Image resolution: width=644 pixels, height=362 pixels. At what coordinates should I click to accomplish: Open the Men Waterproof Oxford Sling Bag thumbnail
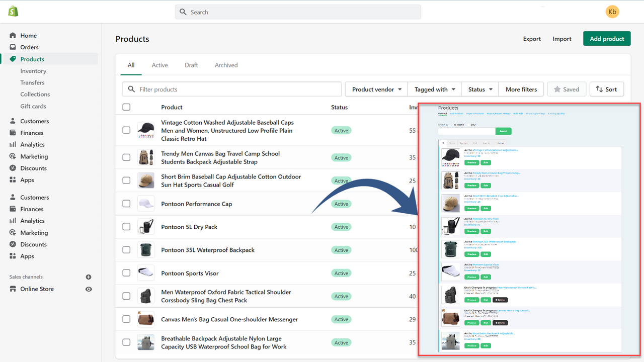[146, 296]
